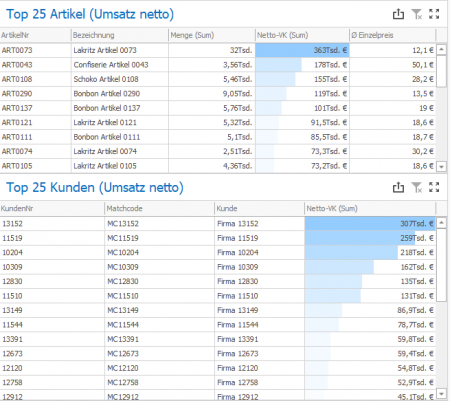Sort by Matchcode column header
The image size is (450, 401).
(x=159, y=208)
